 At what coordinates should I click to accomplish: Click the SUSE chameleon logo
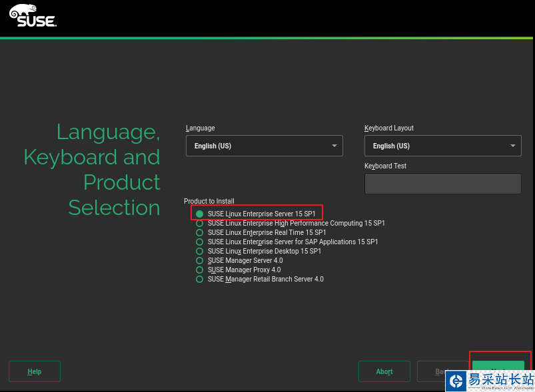tap(33, 16)
